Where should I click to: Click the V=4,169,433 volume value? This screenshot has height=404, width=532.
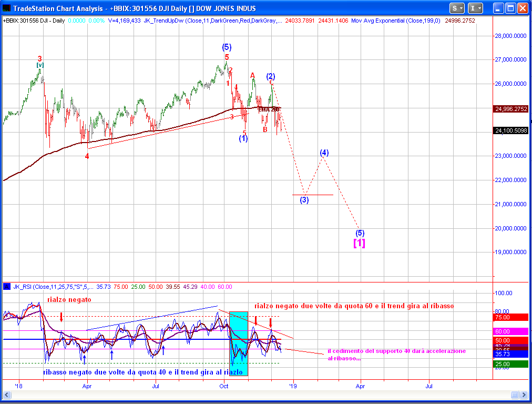click(x=124, y=21)
